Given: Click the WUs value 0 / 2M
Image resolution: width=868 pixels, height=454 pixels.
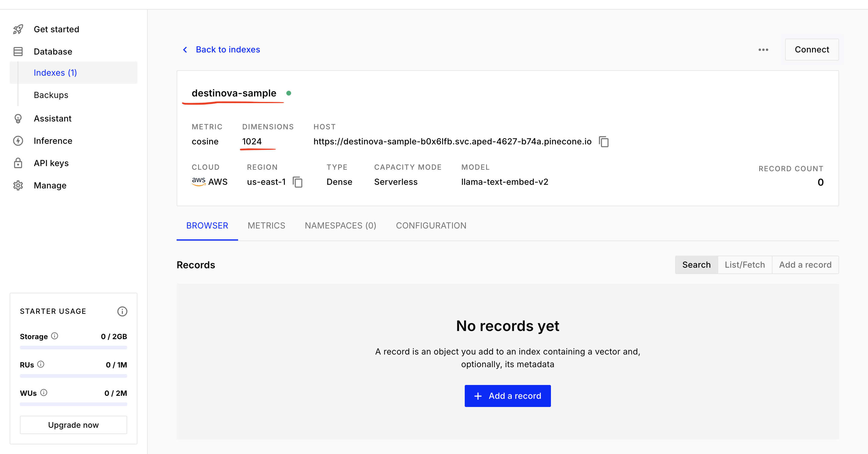Looking at the screenshot, I should [x=115, y=393].
